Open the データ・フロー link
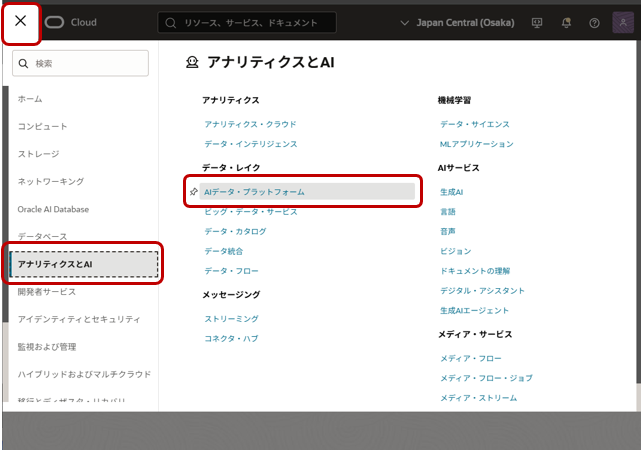Image resolution: width=641 pixels, height=450 pixels. [231, 271]
